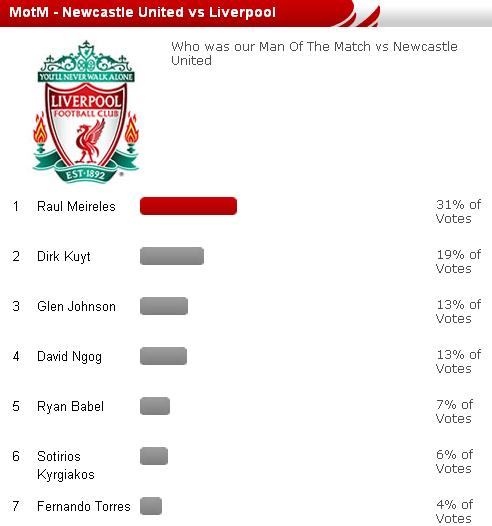Click the Man Of The Match question text

[314, 53]
